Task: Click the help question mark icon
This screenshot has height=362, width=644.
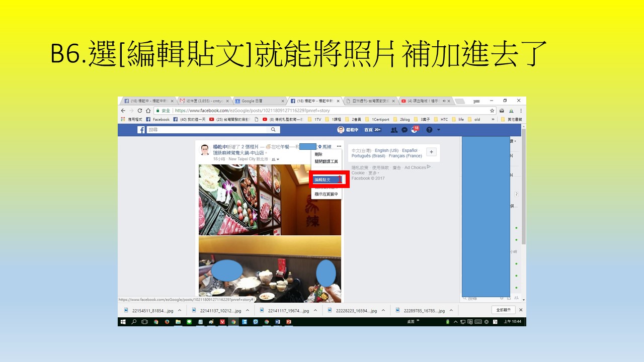Action: [429, 130]
